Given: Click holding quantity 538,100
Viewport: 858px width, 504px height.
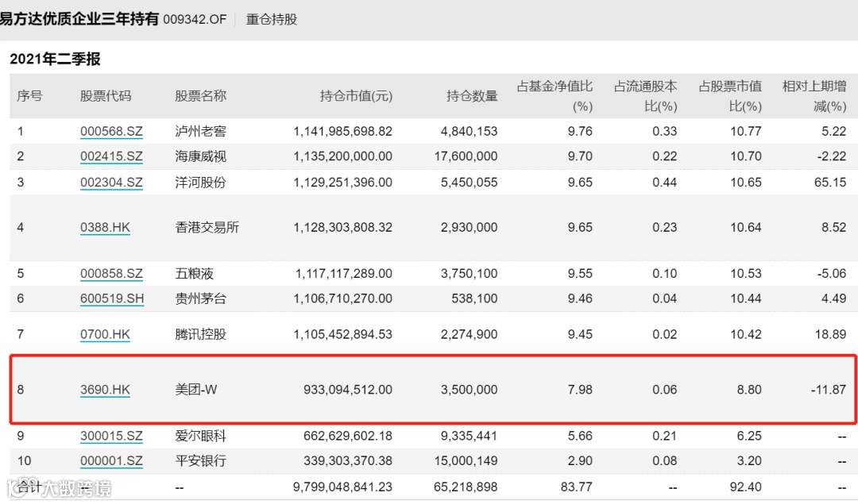Looking at the screenshot, I should click(474, 298).
